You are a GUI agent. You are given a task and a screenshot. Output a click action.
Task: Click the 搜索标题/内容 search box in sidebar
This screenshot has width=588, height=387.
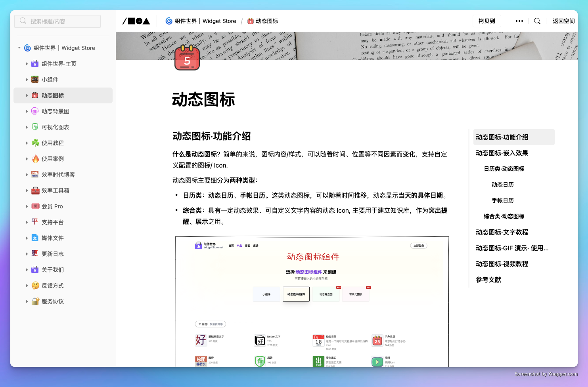point(57,21)
